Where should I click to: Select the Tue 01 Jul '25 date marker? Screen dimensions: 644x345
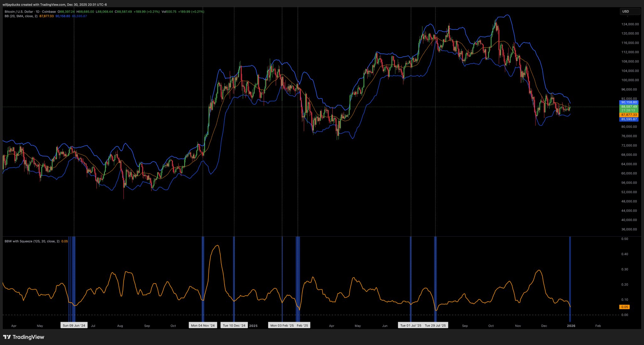point(410,325)
